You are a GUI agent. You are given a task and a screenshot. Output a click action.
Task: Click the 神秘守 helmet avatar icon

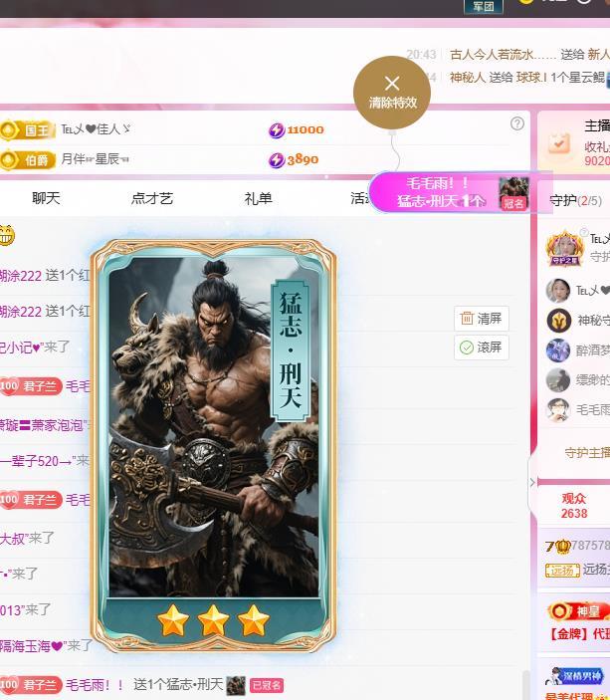[x=558, y=320]
